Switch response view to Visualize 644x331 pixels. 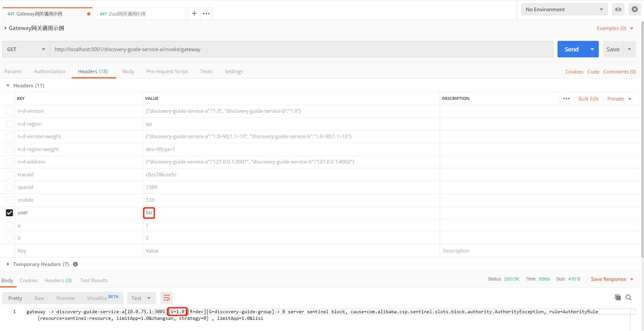[103, 298]
